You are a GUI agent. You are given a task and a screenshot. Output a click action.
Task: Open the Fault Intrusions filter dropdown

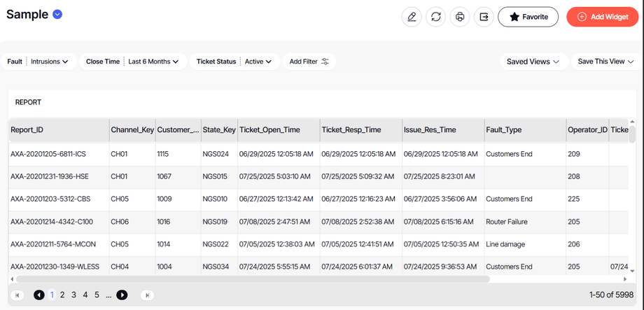pyautogui.click(x=38, y=62)
